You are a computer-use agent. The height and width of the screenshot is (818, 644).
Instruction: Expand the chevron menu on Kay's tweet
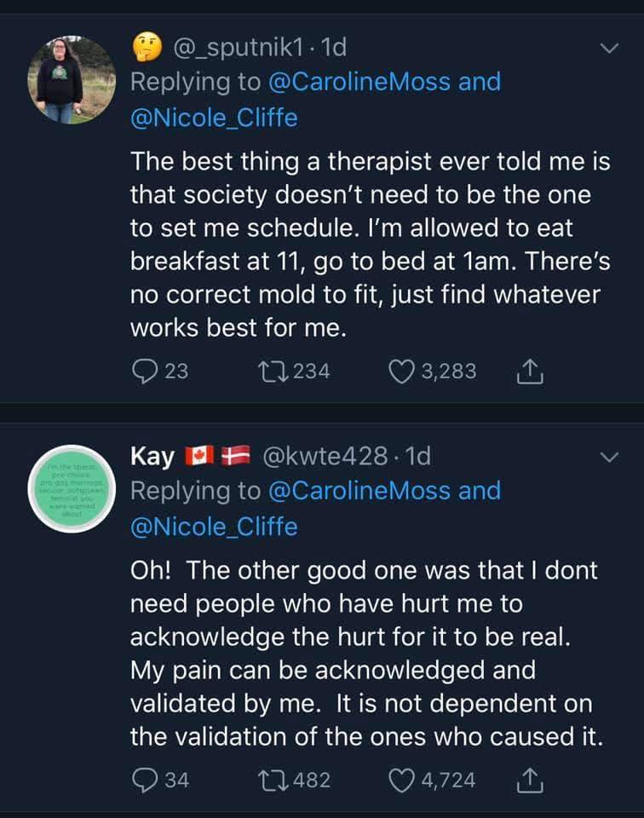[608, 458]
